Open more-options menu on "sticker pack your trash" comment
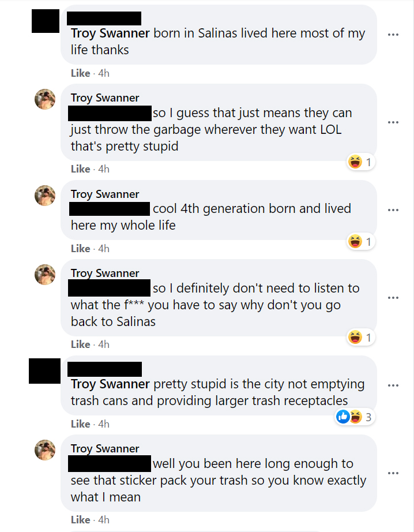Viewport: 414px width, 532px height. pyautogui.click(x=393, y=473)
